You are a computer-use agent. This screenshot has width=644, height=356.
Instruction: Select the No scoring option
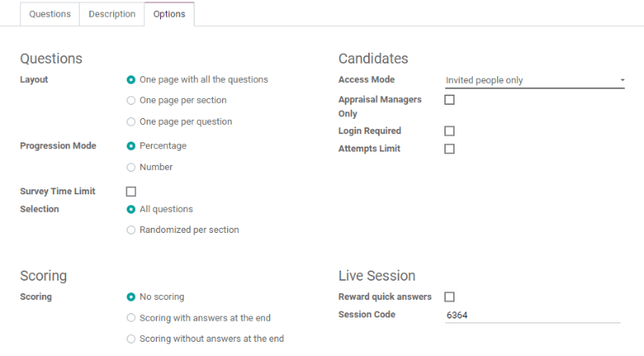click(x=131, y=297)
